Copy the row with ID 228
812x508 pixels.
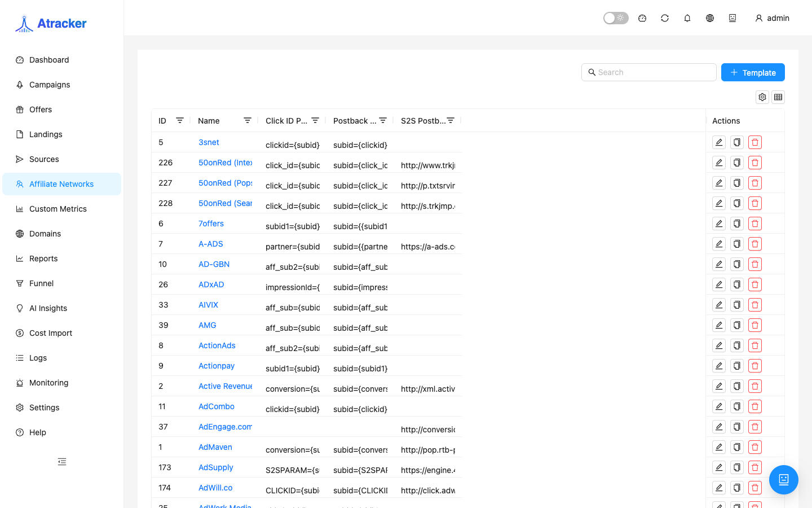click(x=737, y=203)
